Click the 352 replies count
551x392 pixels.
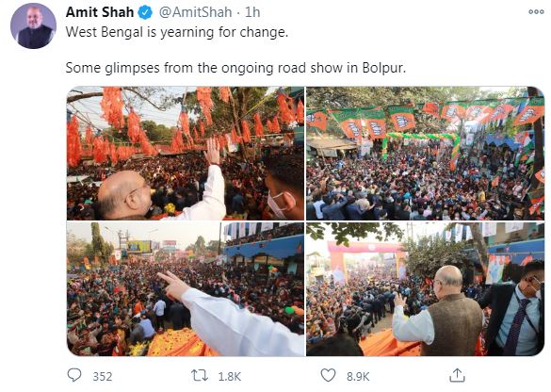[x=103, y=377]
